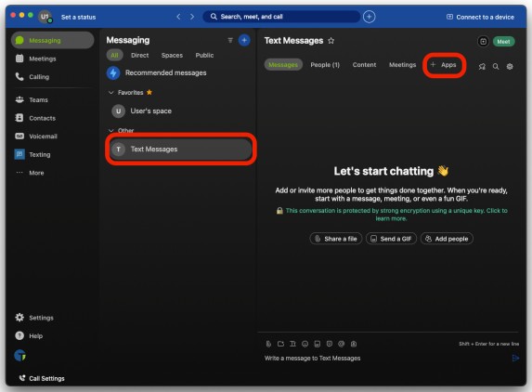Viewport: 532px width, 392px height.
Task: Open the GIF picker in the compose toolbar
Action: tap(318, 344)
